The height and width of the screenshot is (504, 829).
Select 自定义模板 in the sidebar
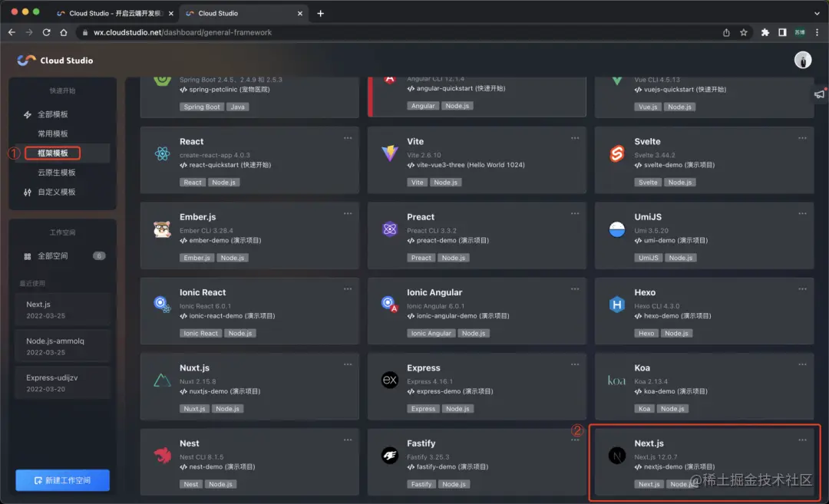click(56, 192)
